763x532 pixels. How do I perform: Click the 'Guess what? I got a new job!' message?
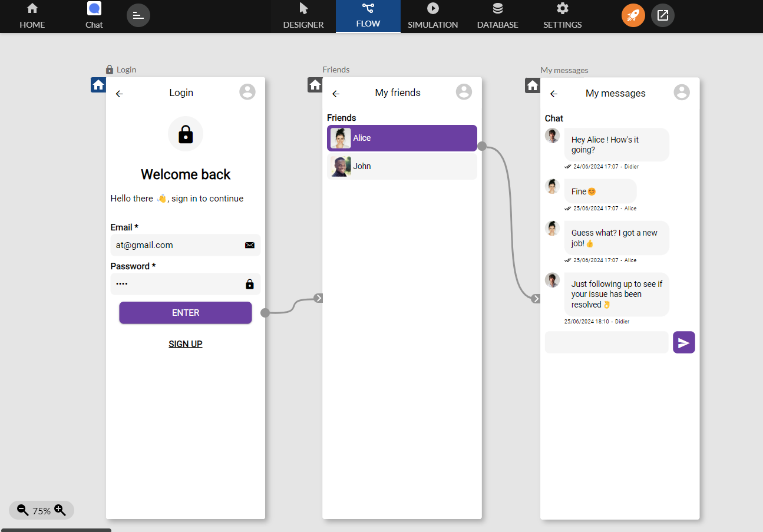(x=616, y=238)
